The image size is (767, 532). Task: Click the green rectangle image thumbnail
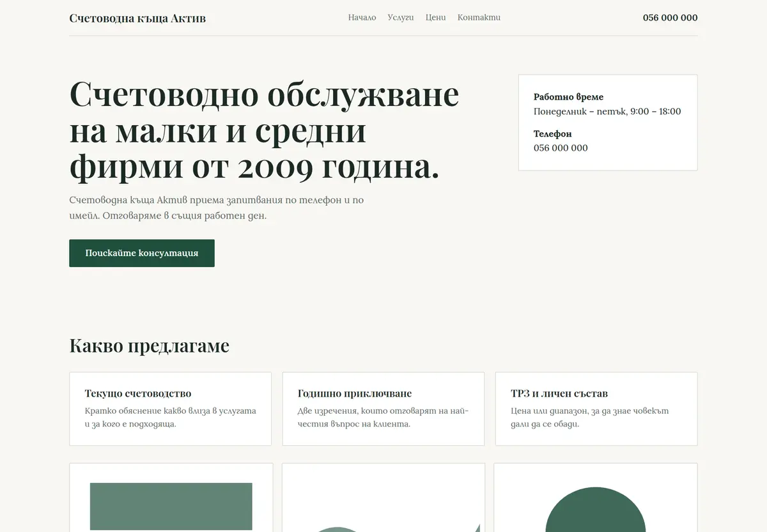171,506
